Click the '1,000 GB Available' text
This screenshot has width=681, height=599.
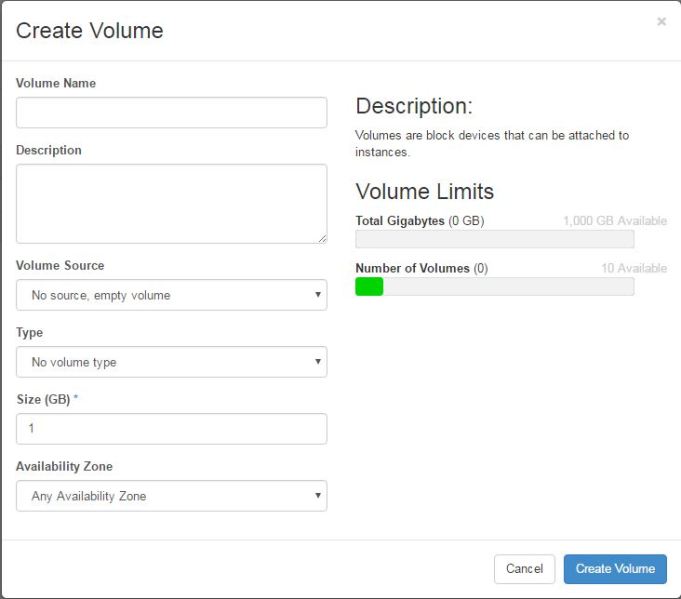614,221
